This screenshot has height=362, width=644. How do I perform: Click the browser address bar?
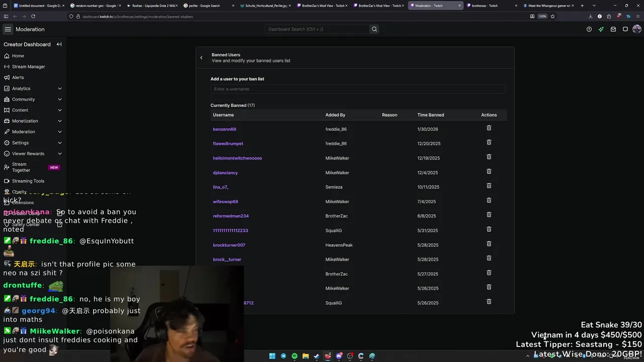[x=297, y=16]
